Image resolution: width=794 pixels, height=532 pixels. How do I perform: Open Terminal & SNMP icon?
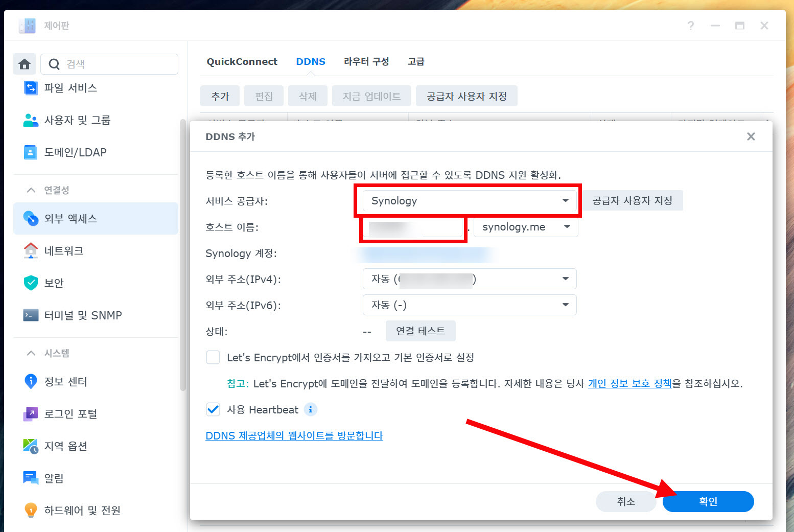point(31,315)
